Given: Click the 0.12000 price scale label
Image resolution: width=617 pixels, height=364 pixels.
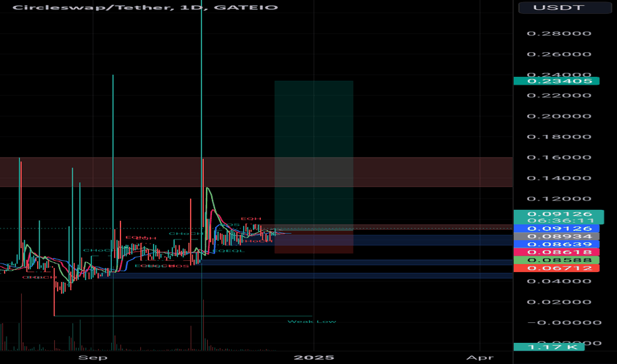Looking at the screenshot, I should click(x=559, y=199).
